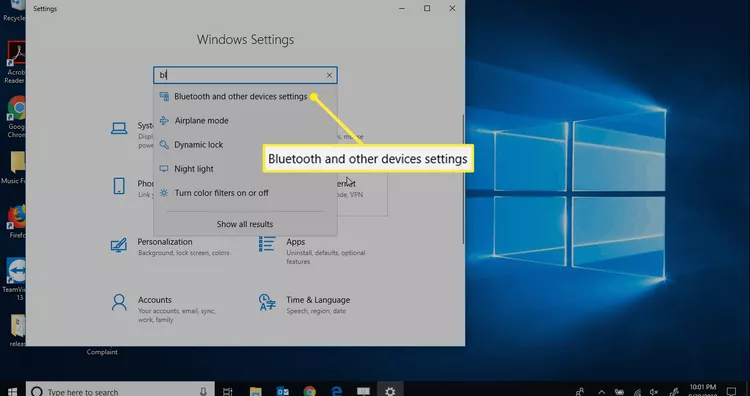750x396 pixels.
Task: Open File Explorer from the taskbar
Action: click(255, 391)
